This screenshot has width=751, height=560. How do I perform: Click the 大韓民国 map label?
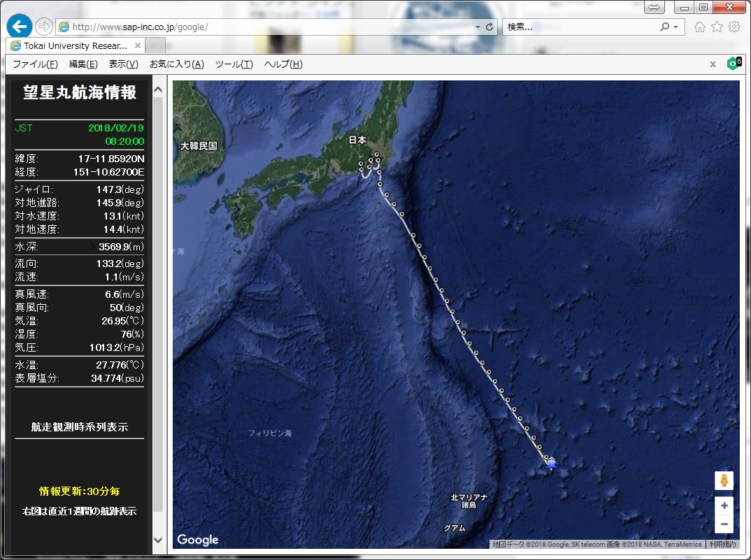199,146
